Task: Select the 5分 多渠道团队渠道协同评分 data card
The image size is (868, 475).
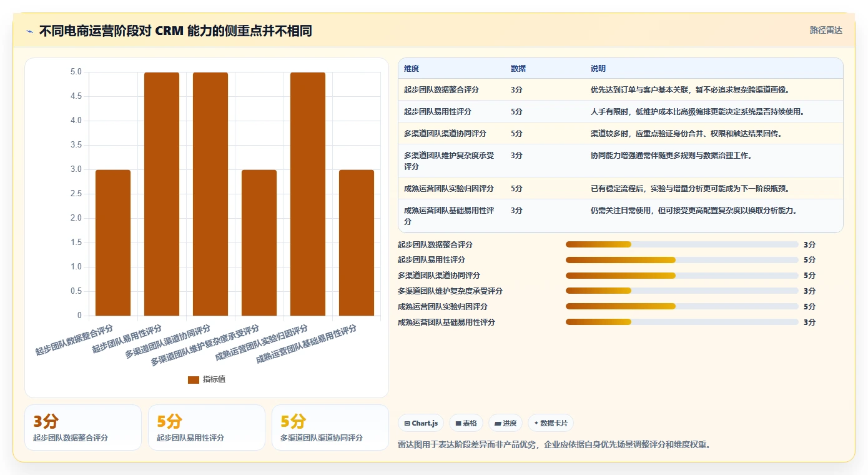Action: (x=330, y=427)
